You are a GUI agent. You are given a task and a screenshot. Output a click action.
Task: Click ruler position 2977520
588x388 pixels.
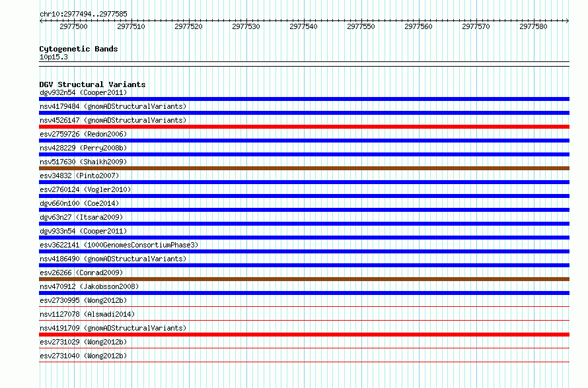pos(189,26)
